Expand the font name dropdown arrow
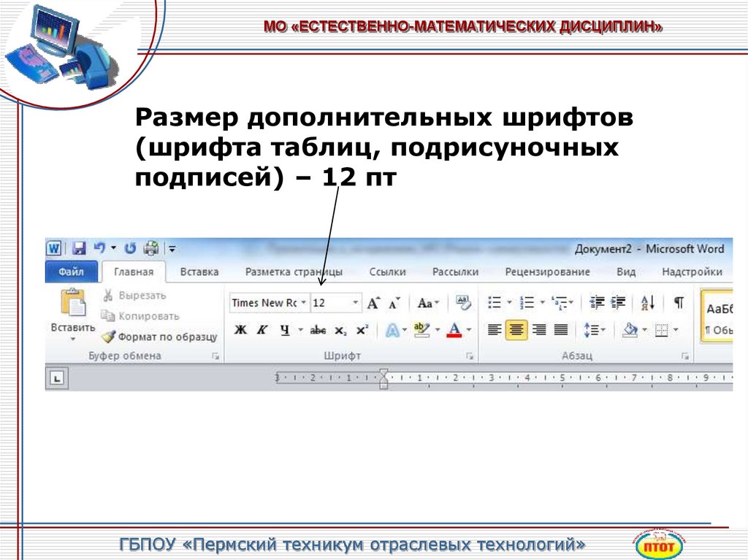This screenshot has width=748, height=560. pyautogui.click(x=303, y=303)
